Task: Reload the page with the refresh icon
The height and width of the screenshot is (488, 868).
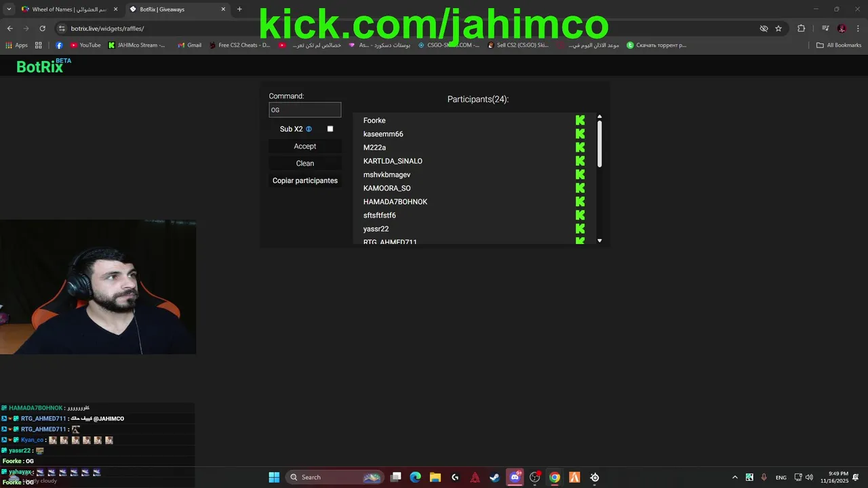Action: click(x=42, y=28)
